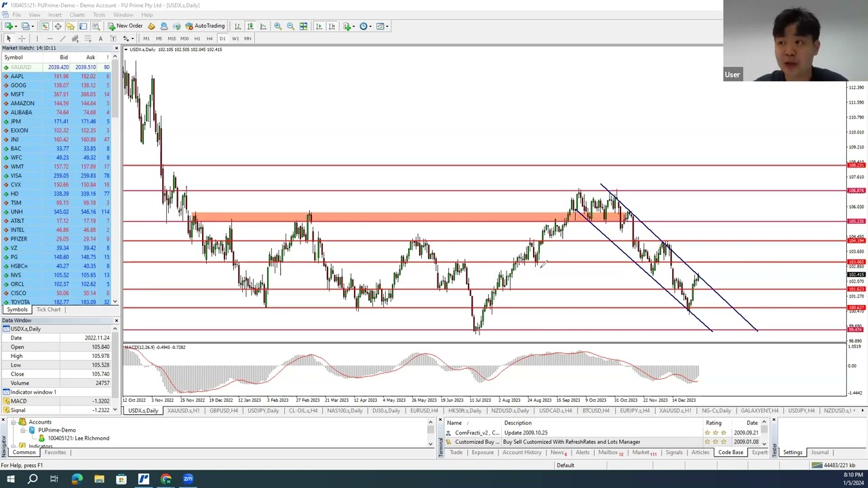Open the Tools menu
Screen dimensions: 868x488
click(x=99, y=15)
